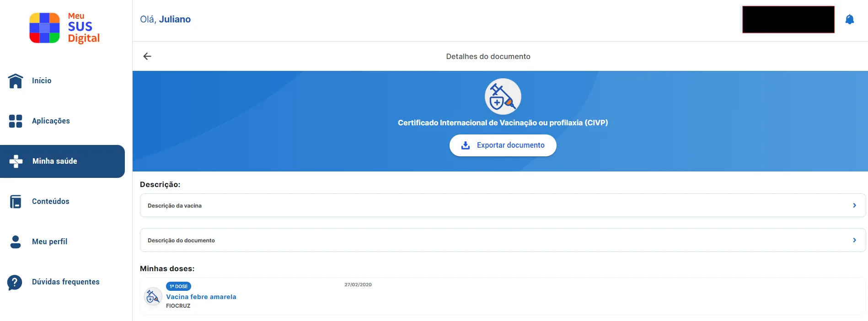Open notifications with the bell icon
The image size is (868, 321).
click(x=849, y=20)
